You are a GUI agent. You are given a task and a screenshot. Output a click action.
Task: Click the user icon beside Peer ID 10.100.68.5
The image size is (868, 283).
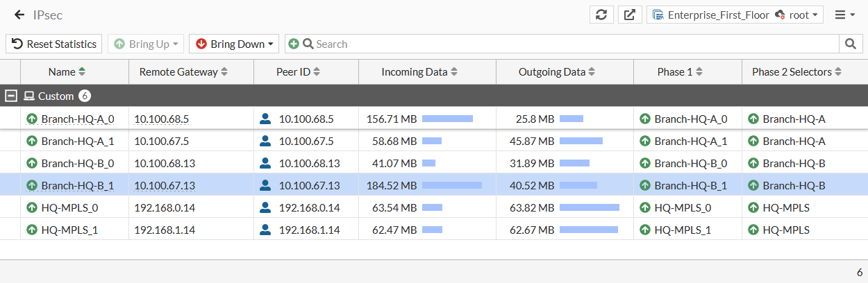click(x=265, y=119)
